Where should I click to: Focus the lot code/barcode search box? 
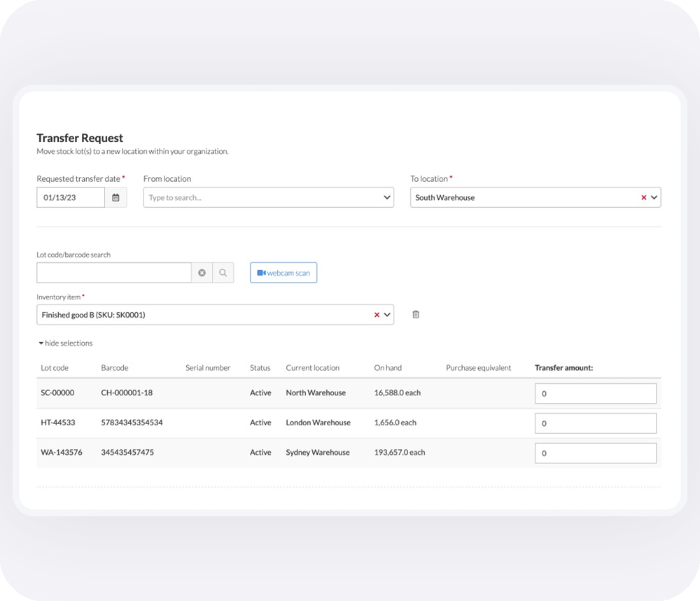coord(114,273)
